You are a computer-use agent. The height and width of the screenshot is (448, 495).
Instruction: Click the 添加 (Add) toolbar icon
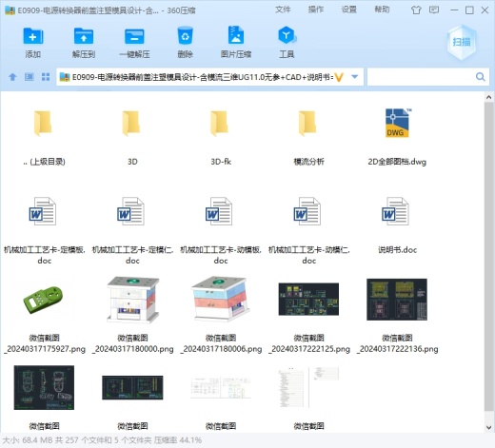click(x=33, y=36)
